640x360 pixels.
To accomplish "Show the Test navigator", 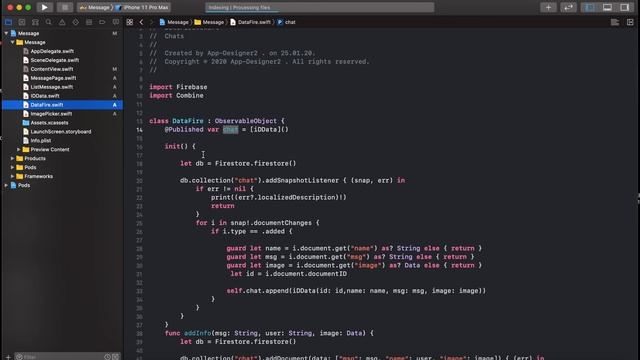I will click(x=76, y=22).
